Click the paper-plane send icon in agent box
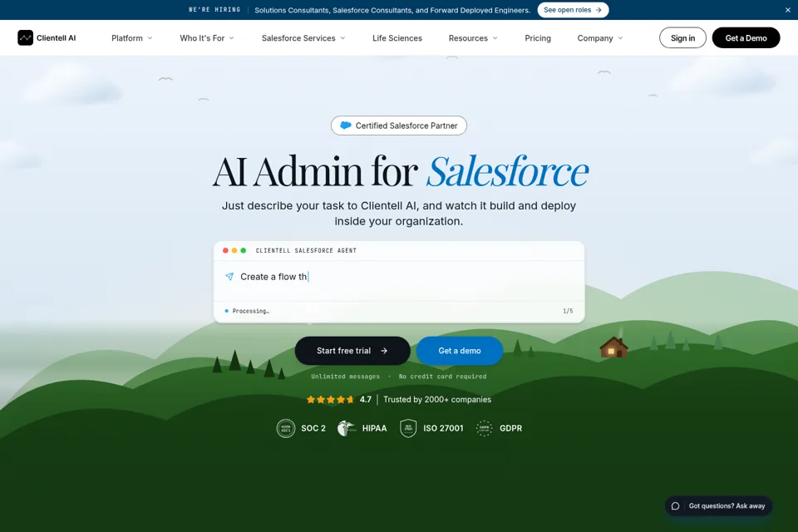The image size is (798, 532). click(x=229, y=277)
